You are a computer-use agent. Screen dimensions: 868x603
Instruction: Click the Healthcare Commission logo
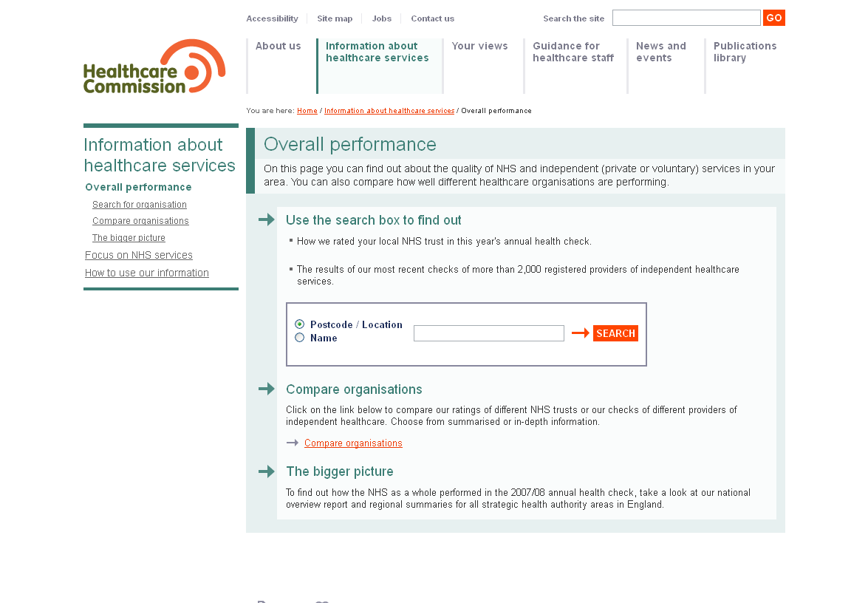point(154,67)
